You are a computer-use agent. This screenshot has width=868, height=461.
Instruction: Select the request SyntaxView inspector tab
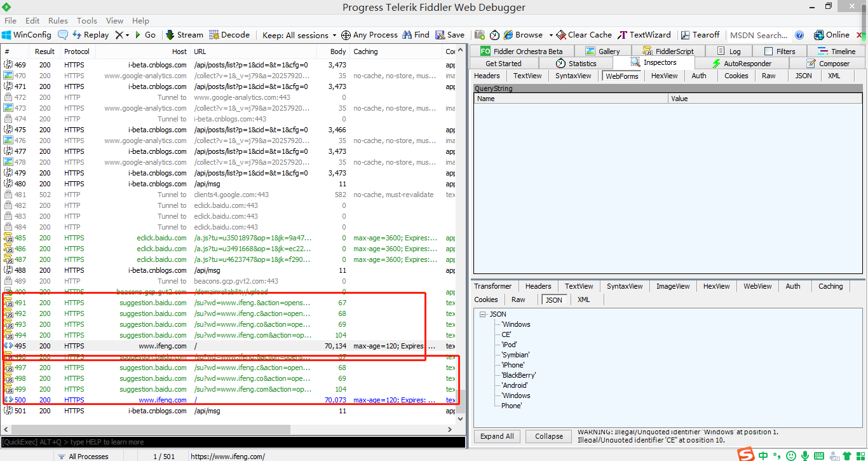[573, 76]
